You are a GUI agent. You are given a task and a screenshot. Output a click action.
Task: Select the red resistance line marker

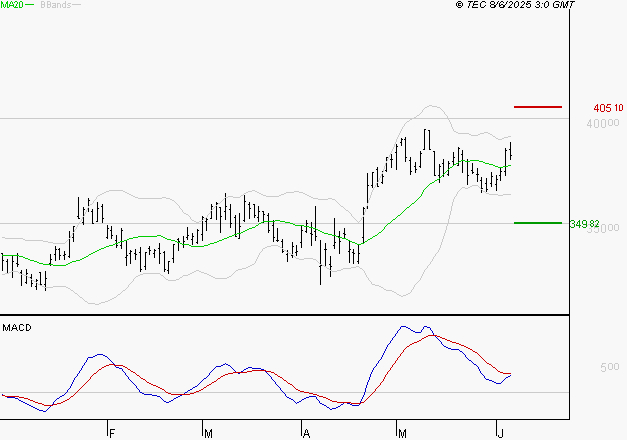pyautogui.click(x=538, y=106)
